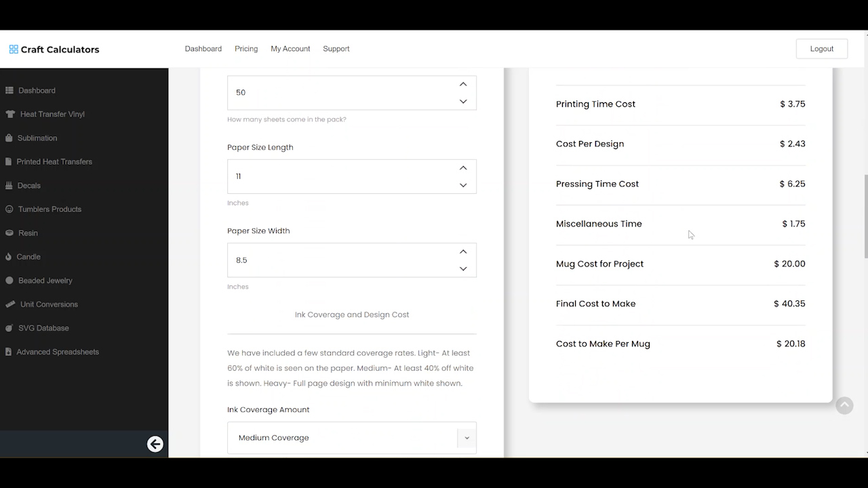
Task: Click the Cost to Make Per Mug value $ 20.18
Action: click(x=791, y=344)
